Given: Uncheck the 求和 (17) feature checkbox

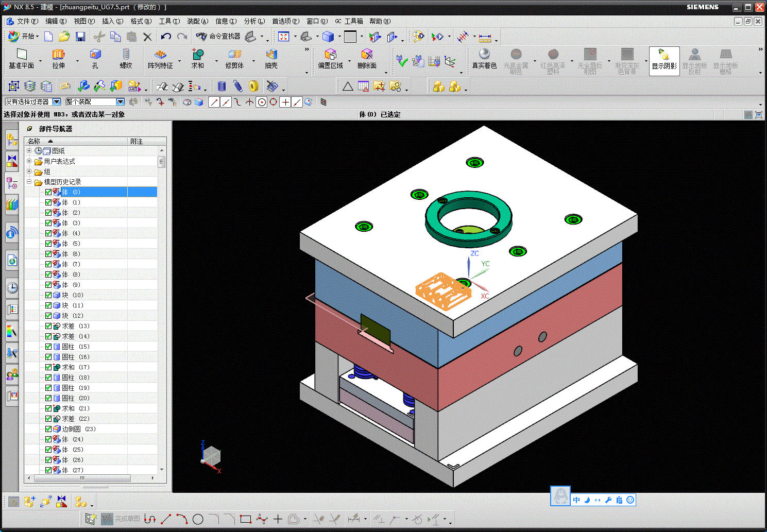Looking at the screenshot, I should coord(48,367).
